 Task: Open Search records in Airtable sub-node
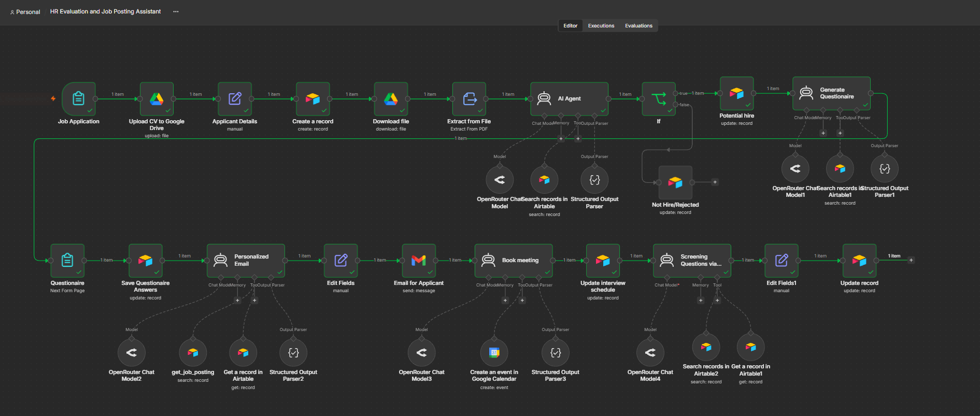coord(544,180)
